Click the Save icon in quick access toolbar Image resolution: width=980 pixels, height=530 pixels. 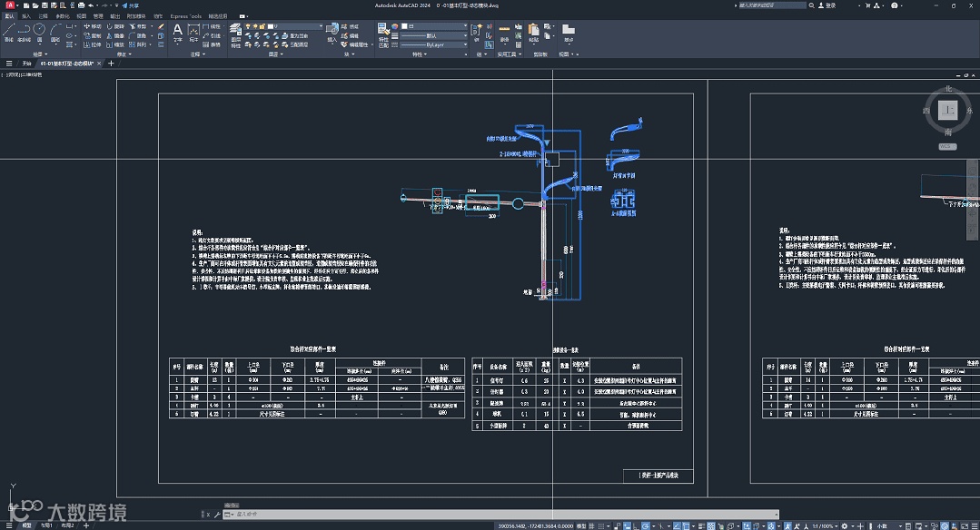pos(45,5)
